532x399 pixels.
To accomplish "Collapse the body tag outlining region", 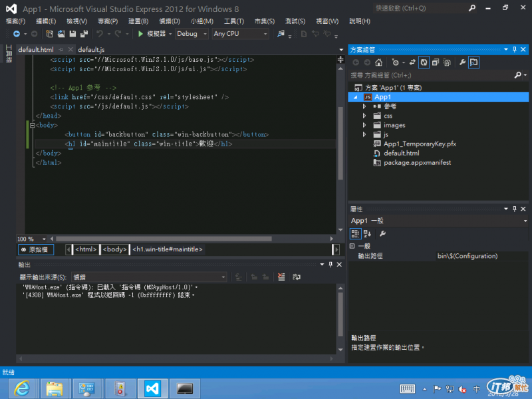I will tap(32, 125).
